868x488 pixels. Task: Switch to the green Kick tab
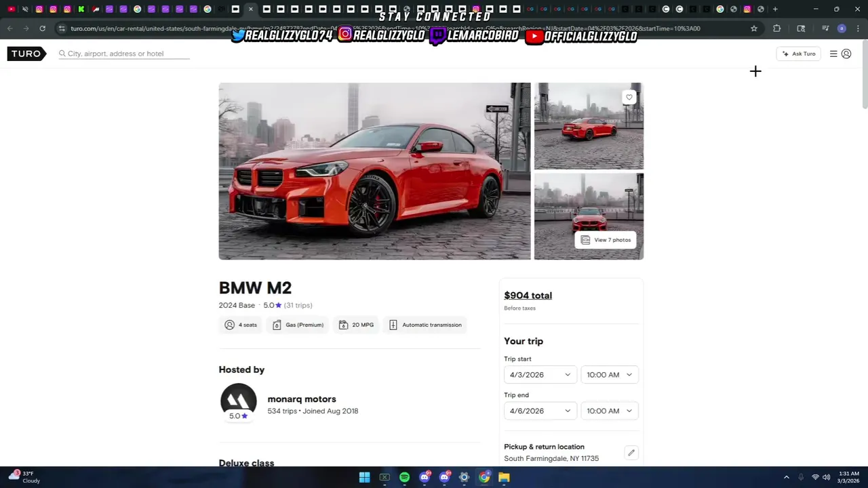pos(81,9)
